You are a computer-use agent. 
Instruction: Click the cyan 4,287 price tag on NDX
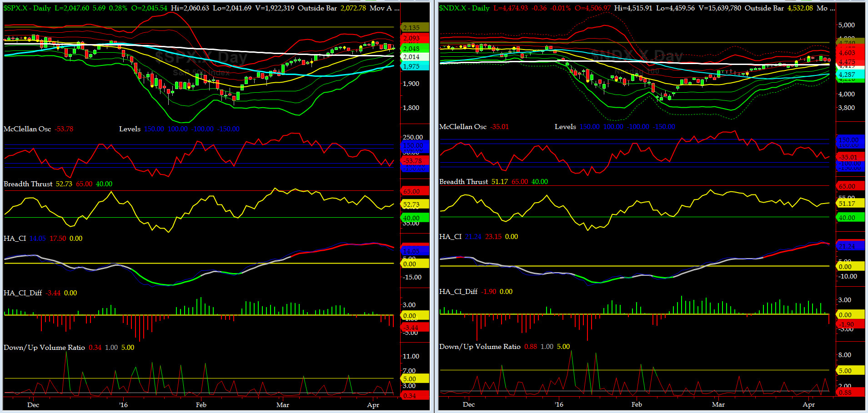coord(850,74)
